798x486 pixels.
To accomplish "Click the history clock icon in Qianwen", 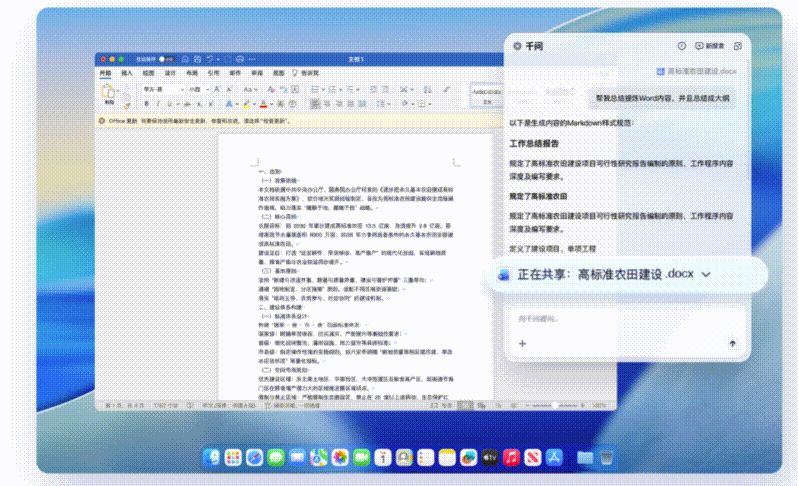I will (x=682, y=46).
